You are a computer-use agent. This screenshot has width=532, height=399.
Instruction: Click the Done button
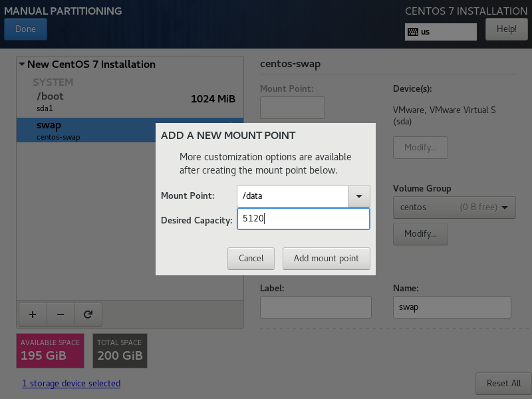25,29
